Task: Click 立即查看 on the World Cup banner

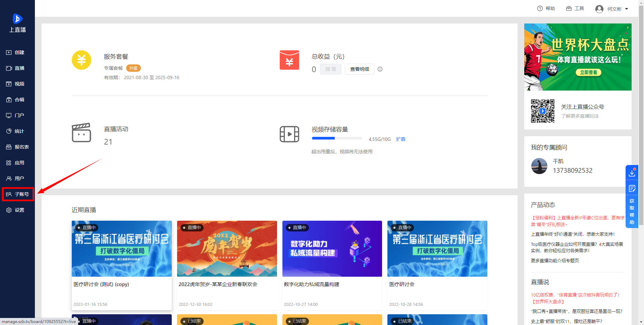Action: pyautogui.click(x=589, y=72)
